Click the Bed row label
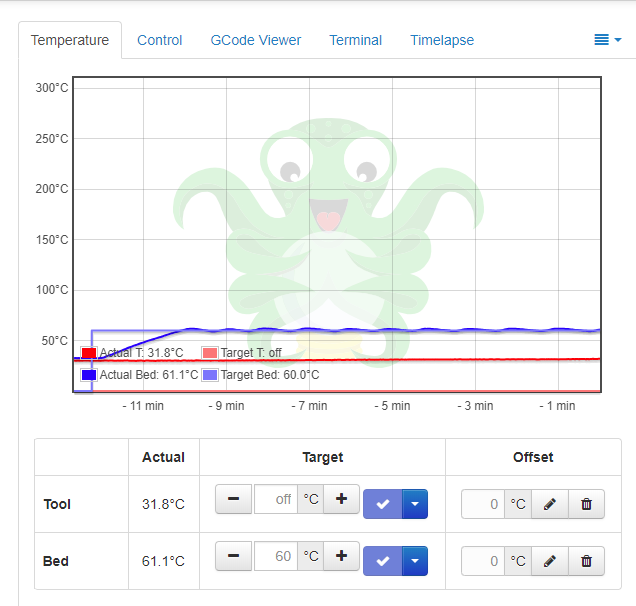 click(x=56, y=561)
